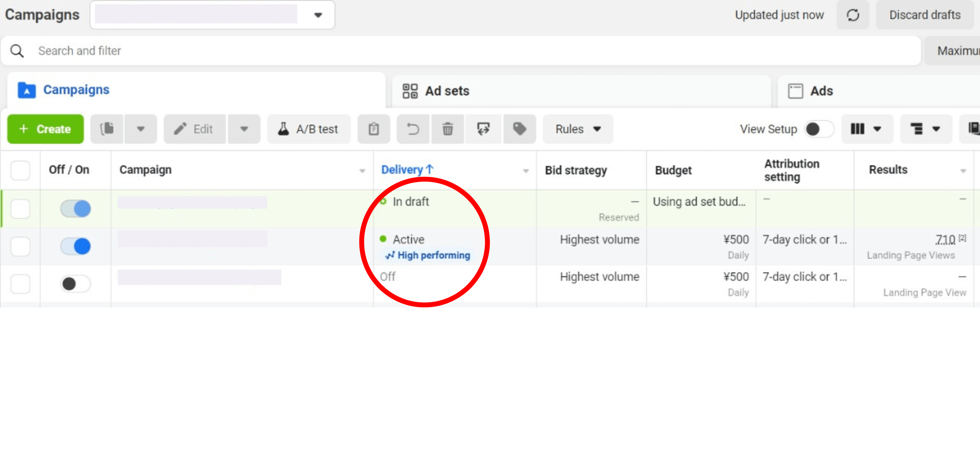The height and width of the screenshot is (462, 980).
Task: Click the green Create button
Action: click(x=45, y=129)
